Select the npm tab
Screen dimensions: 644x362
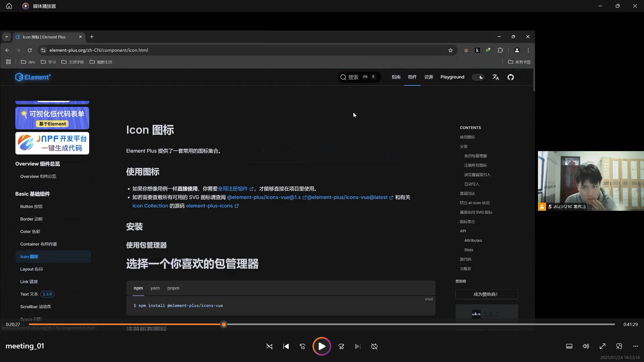(x=138, y=288)
